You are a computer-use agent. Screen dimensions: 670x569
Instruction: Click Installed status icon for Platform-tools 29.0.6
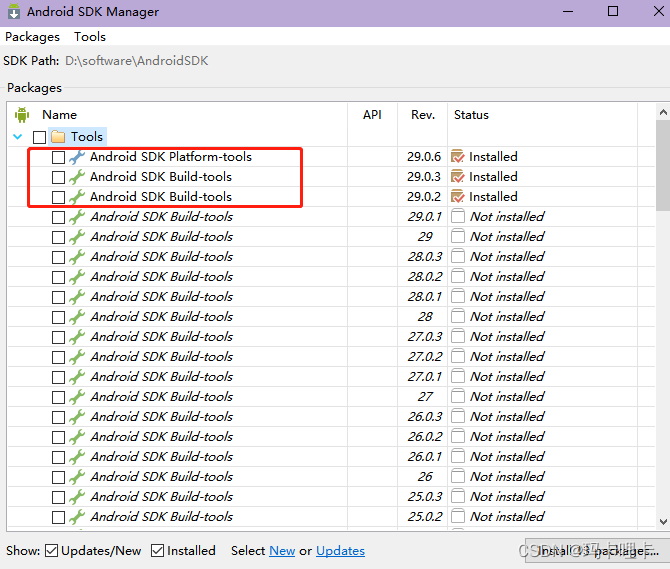pos(458,156)
